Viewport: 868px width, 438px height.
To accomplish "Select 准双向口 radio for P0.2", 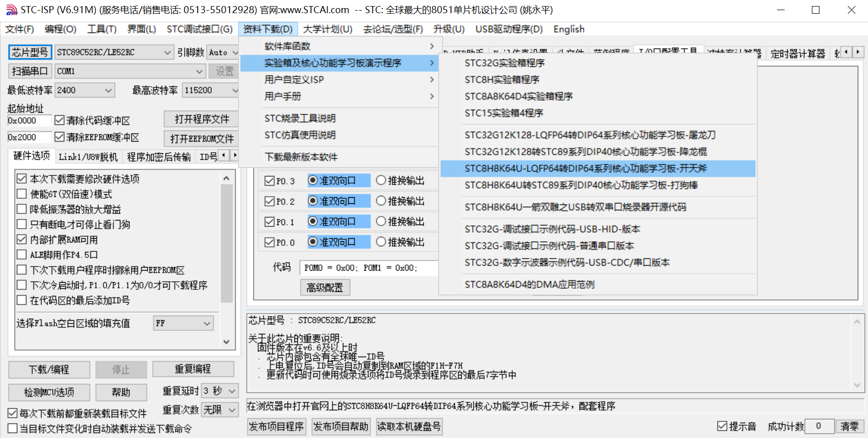I will pyautogui.click(x=313, y=201).
